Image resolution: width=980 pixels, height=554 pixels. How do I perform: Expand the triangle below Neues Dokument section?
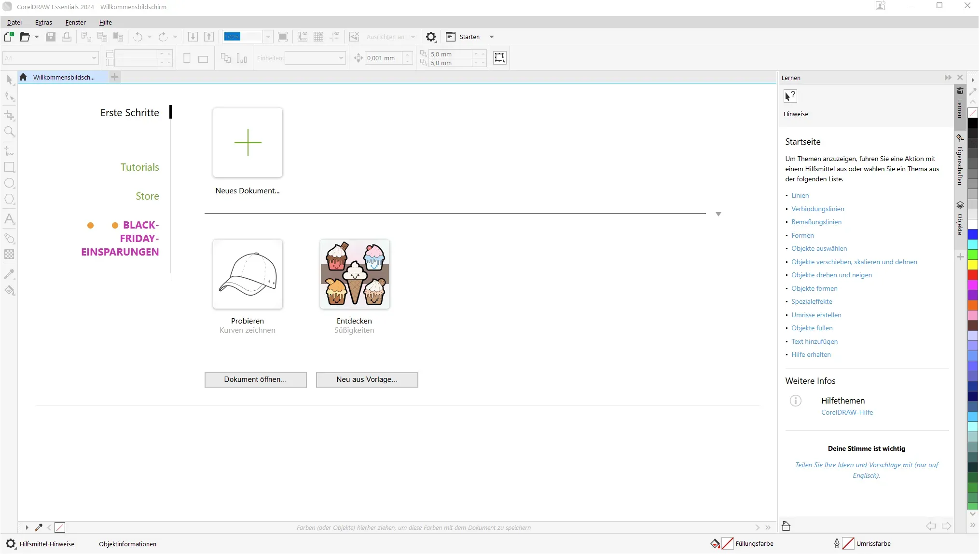click(x=718, y=214)
